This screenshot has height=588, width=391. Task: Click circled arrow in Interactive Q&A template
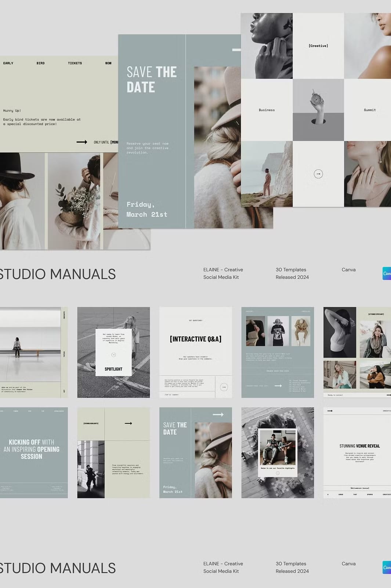[224, 387]
